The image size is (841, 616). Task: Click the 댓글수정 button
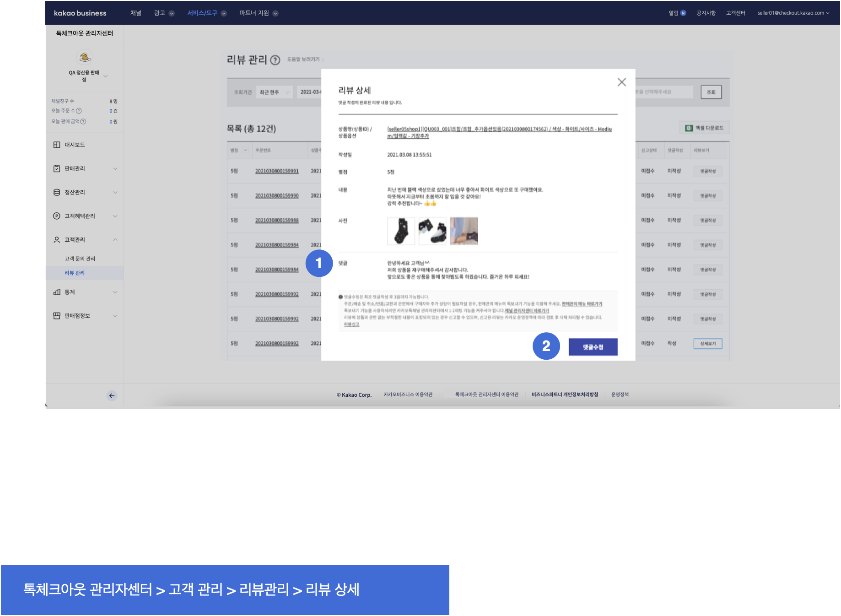[593, 347]
